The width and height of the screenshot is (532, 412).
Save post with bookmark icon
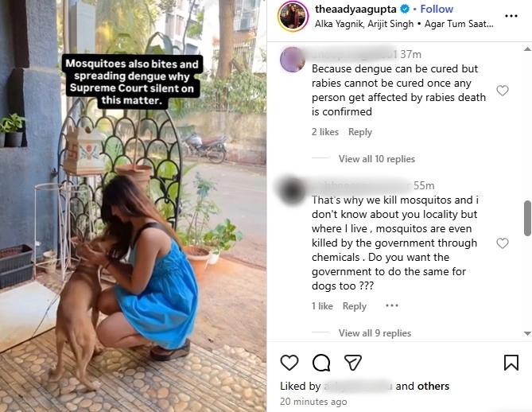(511, 363)
